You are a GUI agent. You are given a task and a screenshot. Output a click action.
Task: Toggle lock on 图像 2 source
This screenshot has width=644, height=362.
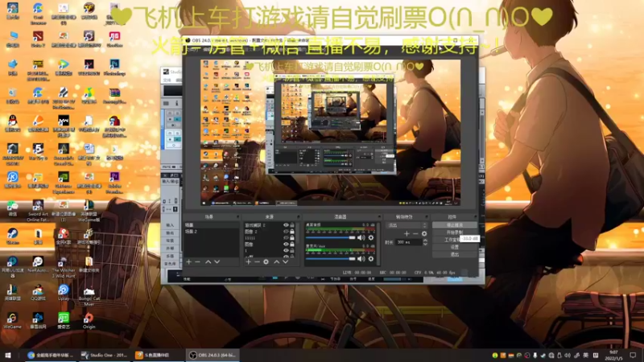click(x=292, y=232)
